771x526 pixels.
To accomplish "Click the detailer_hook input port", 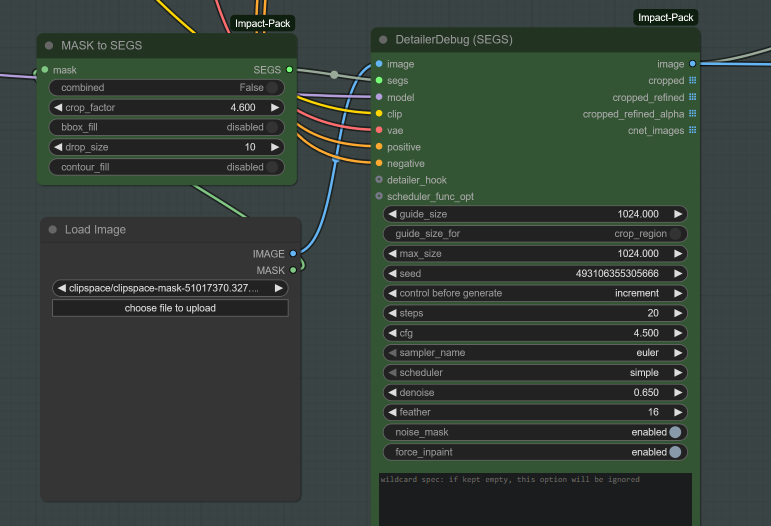I will pos(379,180).
